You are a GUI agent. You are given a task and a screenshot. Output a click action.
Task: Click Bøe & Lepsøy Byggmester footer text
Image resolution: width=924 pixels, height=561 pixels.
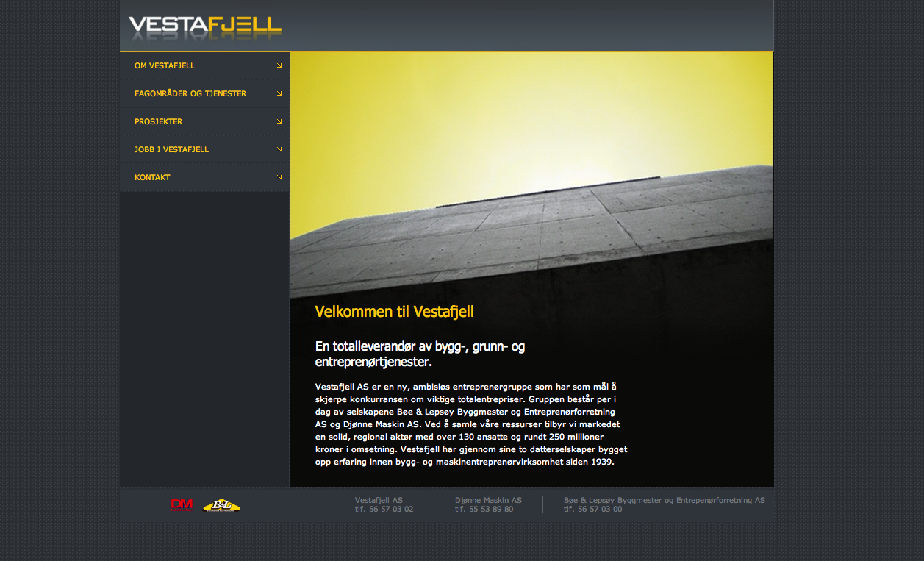point(664,500)
